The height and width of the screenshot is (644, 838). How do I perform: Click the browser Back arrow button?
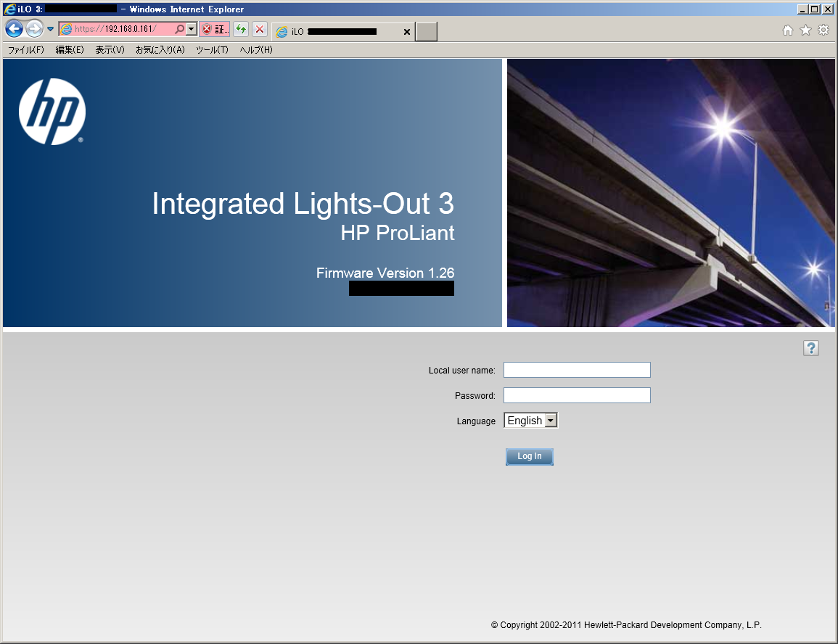coord(15,29)
